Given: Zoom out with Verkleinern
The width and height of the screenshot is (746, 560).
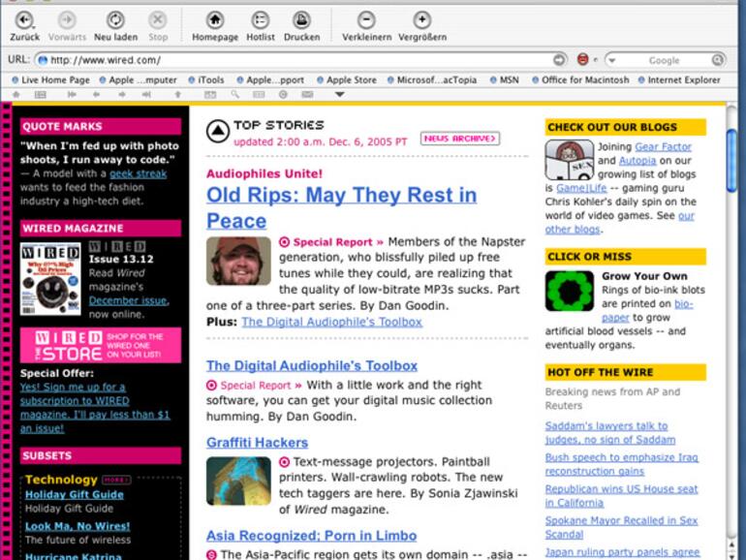Looking at the screenshot, I should [366, 27].
